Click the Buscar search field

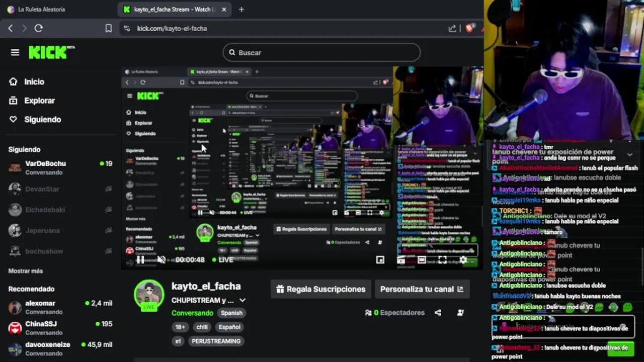pyautogui.click(x=321, y=52)
